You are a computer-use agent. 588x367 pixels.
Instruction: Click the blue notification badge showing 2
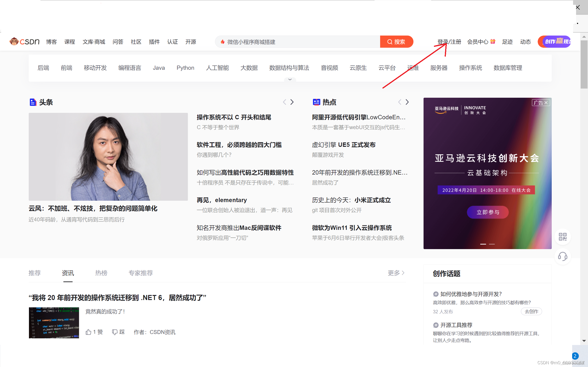click(575, 356)
